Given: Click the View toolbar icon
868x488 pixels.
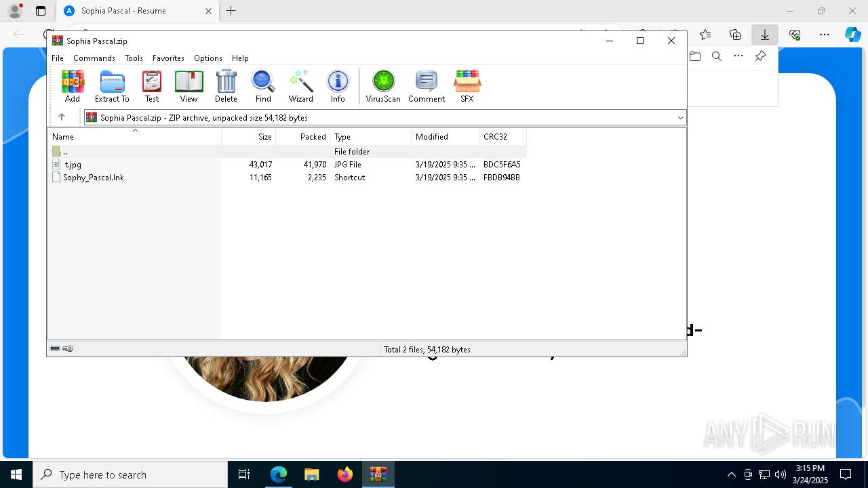Looking at the screenshot, I should (x=189, y=86).
